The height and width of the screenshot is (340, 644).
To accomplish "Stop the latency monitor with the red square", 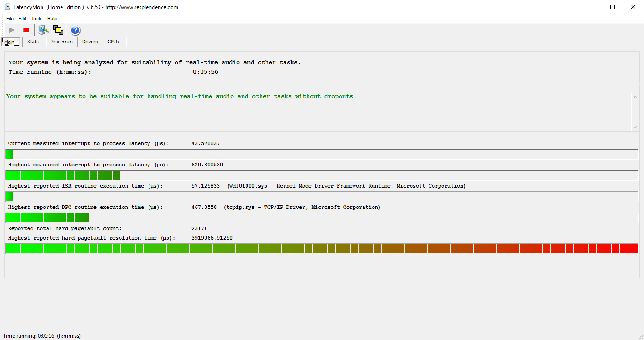I will (x=26, y=30).
